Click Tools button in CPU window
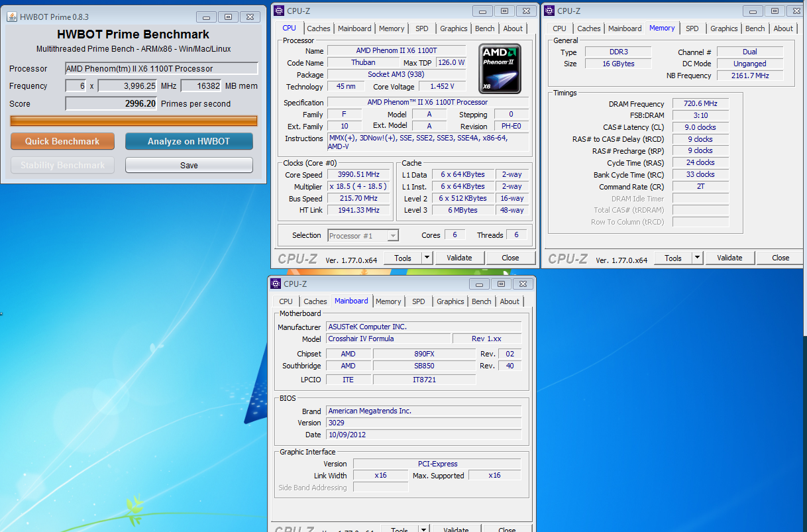Image resolution: width=807 pixels, height=532 pixels. (x=403, y=258)
